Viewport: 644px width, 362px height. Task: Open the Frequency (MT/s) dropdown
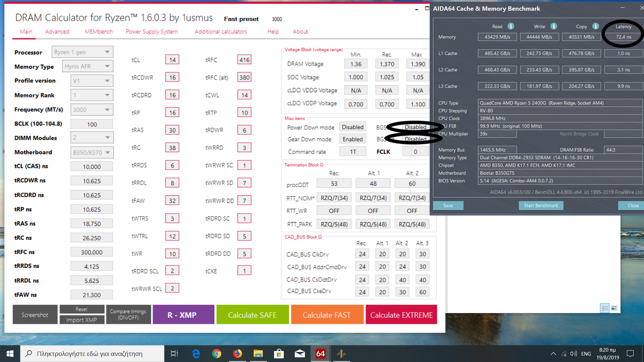click(x=92, y=110)
